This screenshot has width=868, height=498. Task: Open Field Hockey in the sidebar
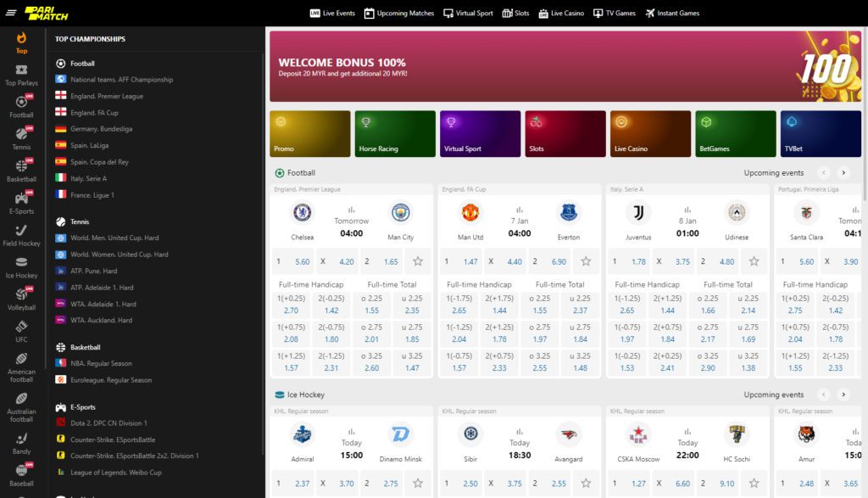pos(21,236)
